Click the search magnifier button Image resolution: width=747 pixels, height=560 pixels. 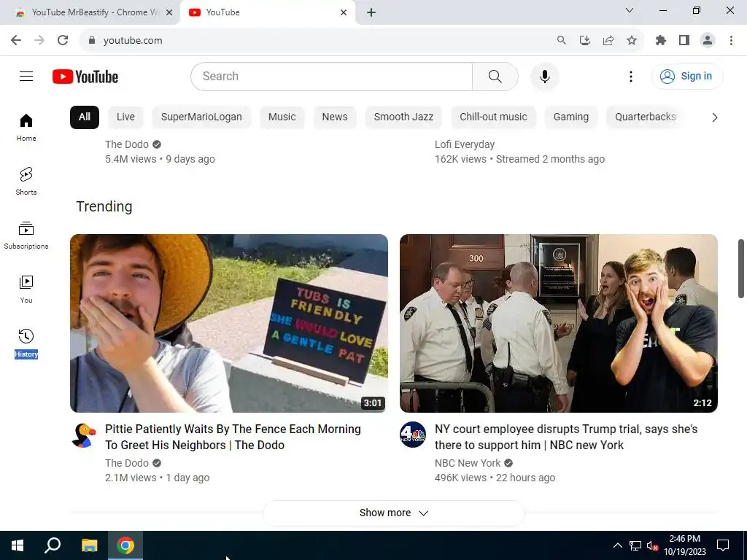(x=495, y=76)
